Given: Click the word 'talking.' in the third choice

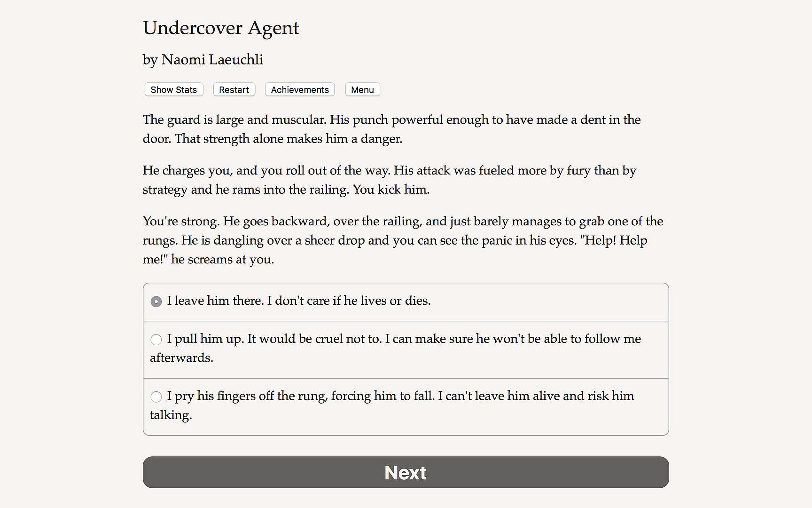Looking at the screenshot, I should tap(171, 415).
